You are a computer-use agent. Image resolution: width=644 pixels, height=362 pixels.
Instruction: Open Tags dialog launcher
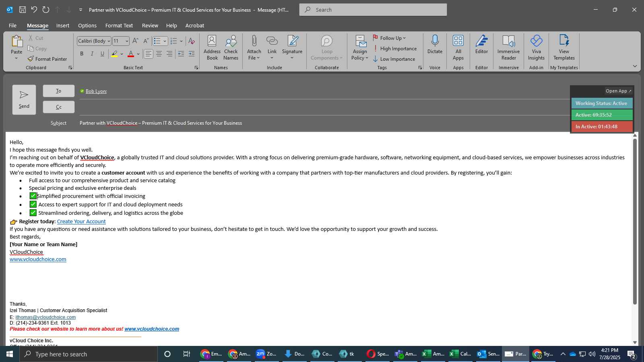coord(420,68)
